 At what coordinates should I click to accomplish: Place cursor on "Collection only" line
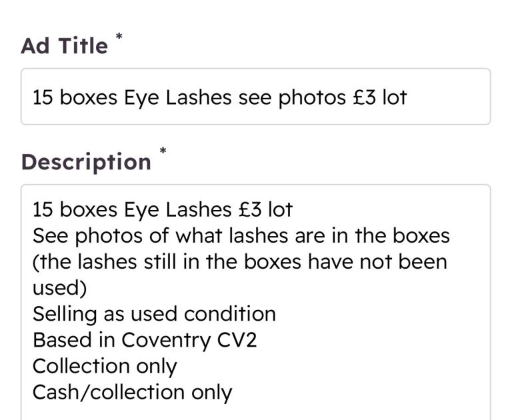click(x=105, y=366)
